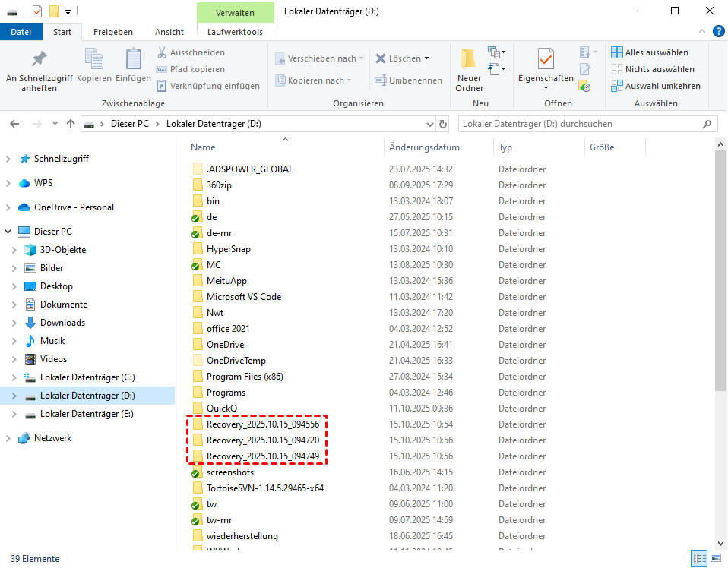728x568 pixels.
Task: Expand Schnellzugriff in navigation pane
Action: click(8, 159)
